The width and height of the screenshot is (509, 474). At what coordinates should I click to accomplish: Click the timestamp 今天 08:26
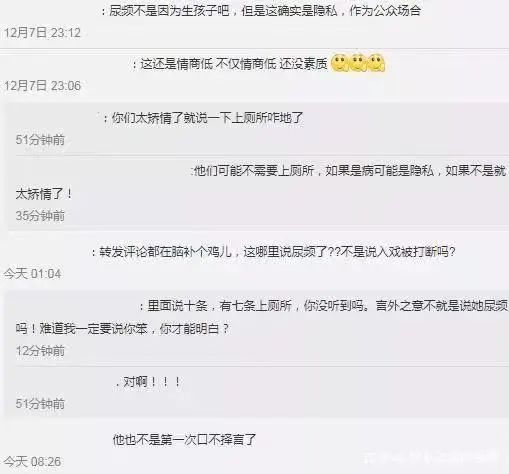point(32,462)
